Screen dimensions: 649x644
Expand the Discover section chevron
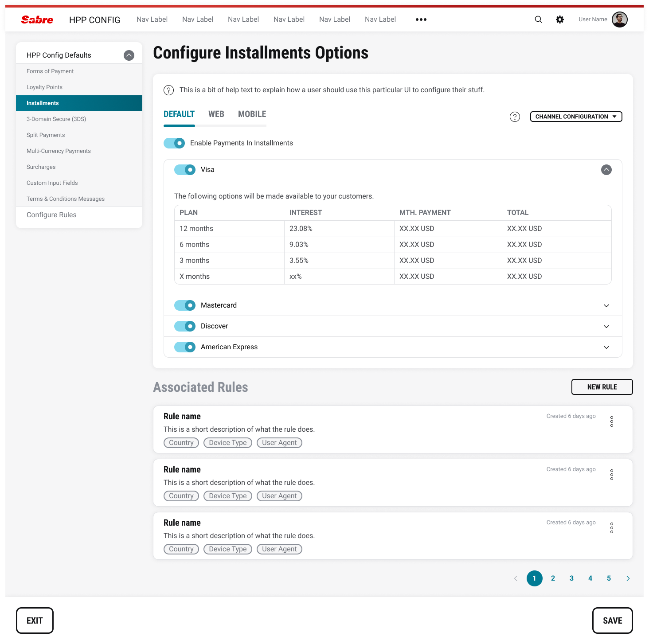click(606, 326)
